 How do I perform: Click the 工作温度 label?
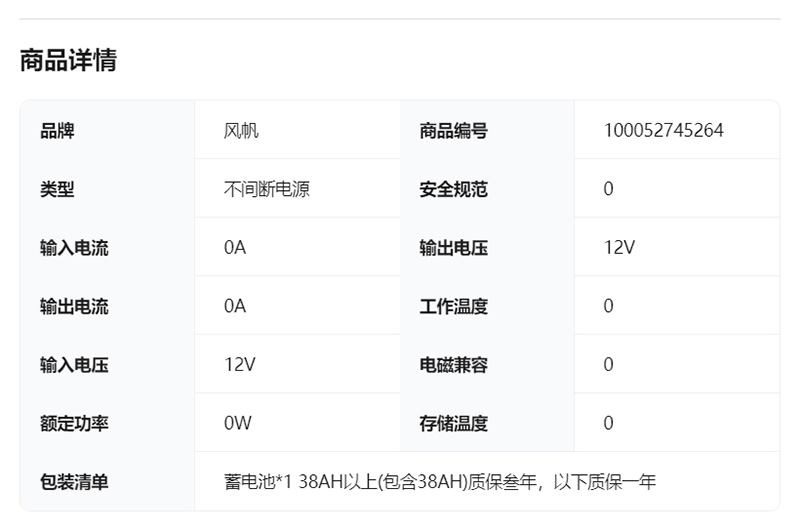pyautogui.click(x=453, y=306)
